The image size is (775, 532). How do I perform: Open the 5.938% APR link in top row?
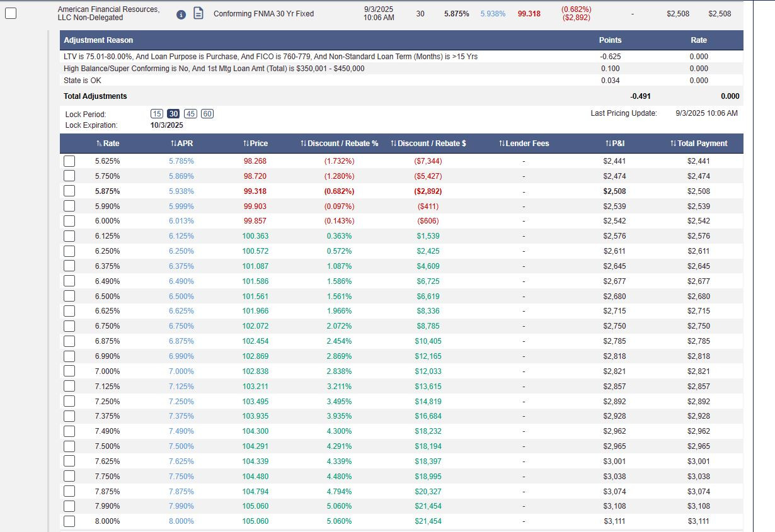[x=493, y=14]
